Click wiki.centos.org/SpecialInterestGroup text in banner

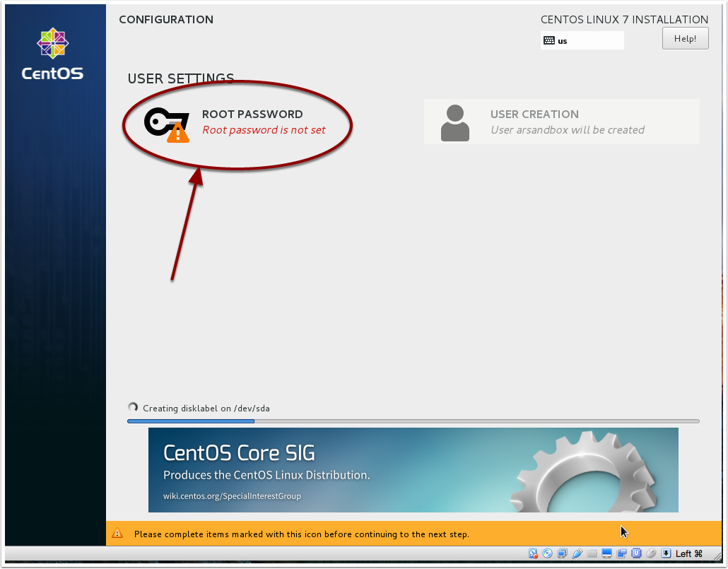click(232, 496)
